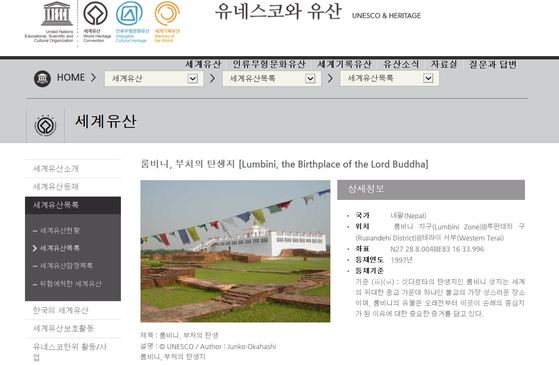This screenshot has width=559, height=365.
Task: Collapse the highlighted 세계유산목록 sidebar section
Action: 73,205
